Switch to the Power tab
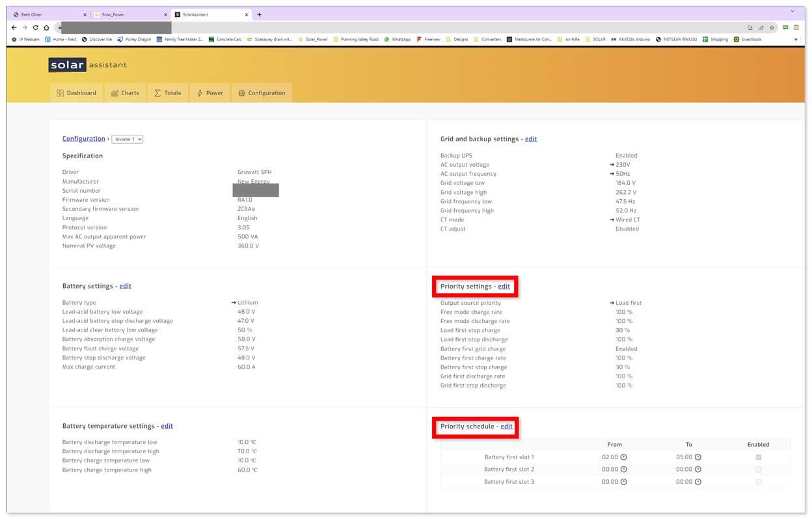This screenshot has height=521, width=812. click(x=210, y=93)
